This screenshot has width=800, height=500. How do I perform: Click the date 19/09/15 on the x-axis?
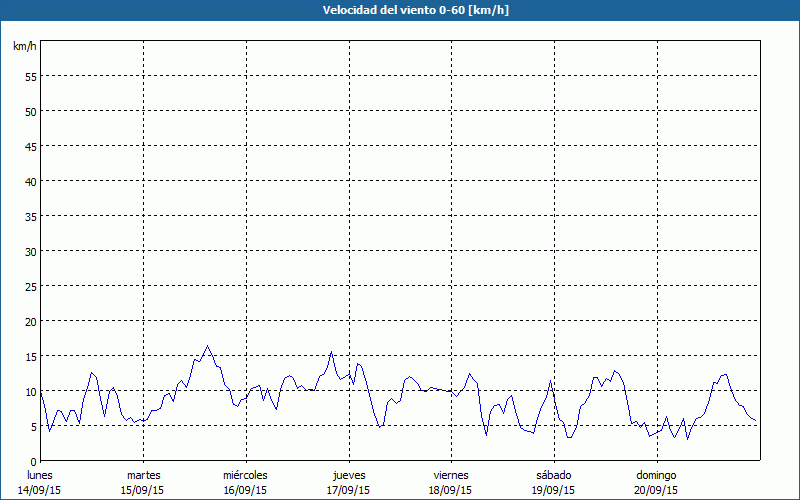pyautogui.click(x=553, y=490)
